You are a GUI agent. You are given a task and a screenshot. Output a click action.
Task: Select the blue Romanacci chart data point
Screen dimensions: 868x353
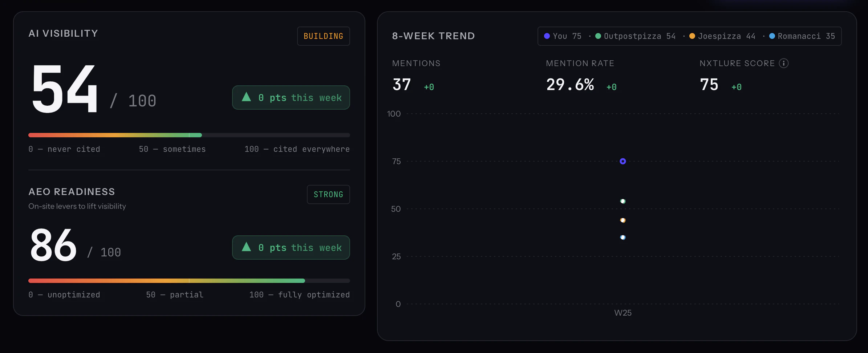pyautogui.click(x=623, y=238)
